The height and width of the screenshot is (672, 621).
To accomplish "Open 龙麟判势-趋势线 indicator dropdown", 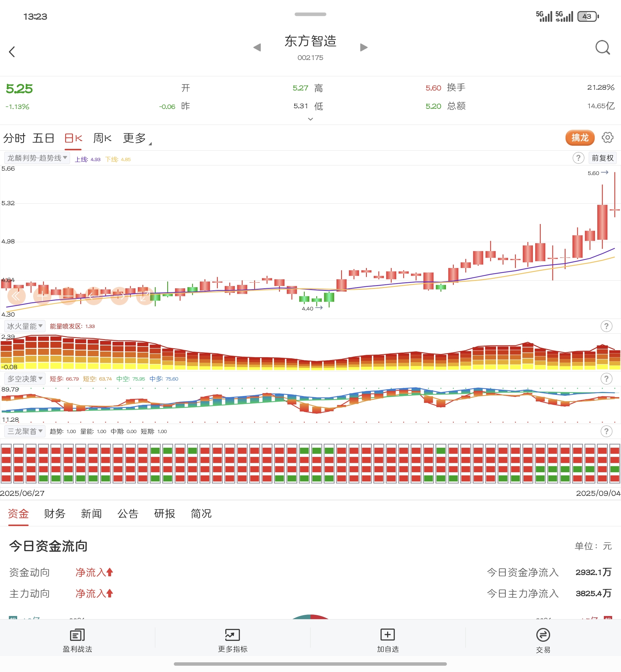I will pos(37,158).
